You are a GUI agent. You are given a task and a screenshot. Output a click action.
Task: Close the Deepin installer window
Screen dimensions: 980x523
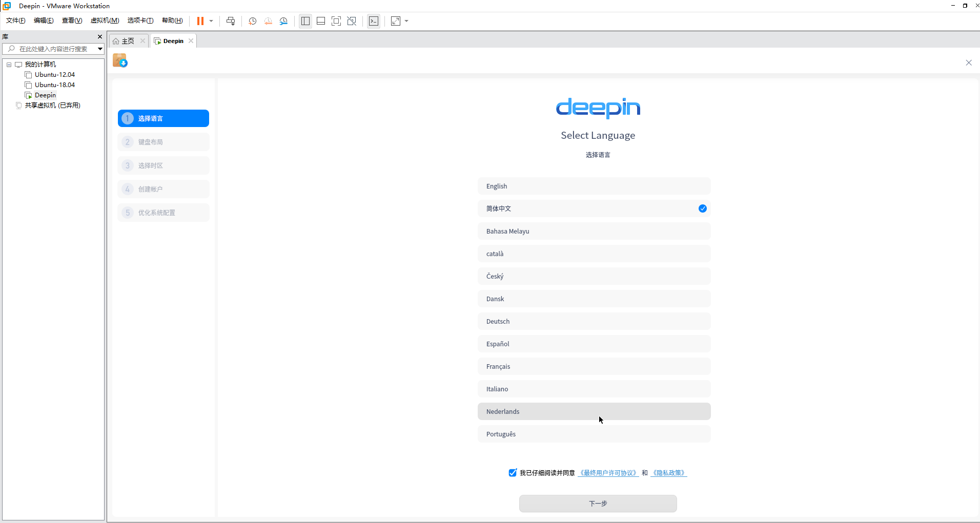[969, 62]
